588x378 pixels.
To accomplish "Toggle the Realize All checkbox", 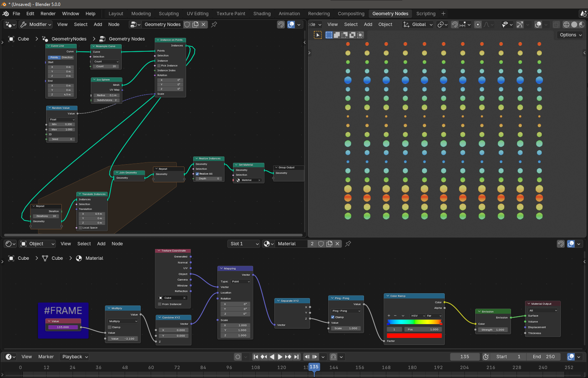I will point(197,174).
